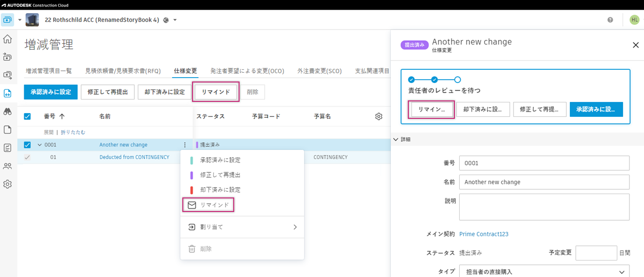Image resolution: width=644 pixels, height=277 pixels.
Task: Click the 予算コード column header
Action: (x=266, y=116)
